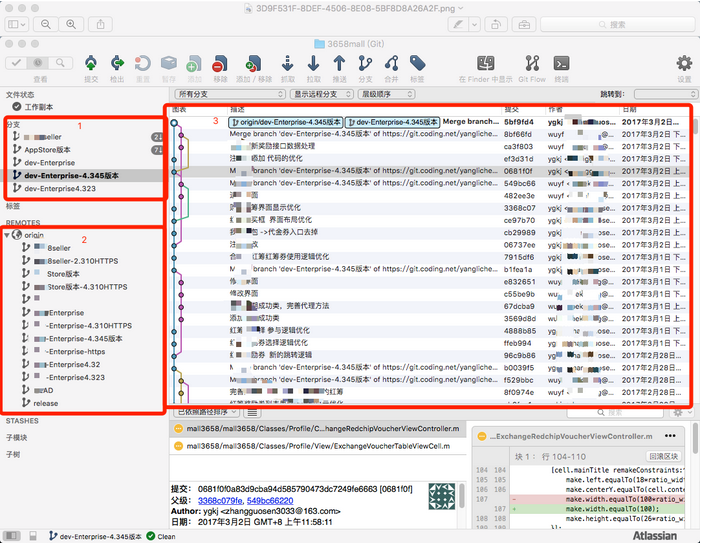Collapse the origin remote tree
702x550 pixels.
(8, 235)
